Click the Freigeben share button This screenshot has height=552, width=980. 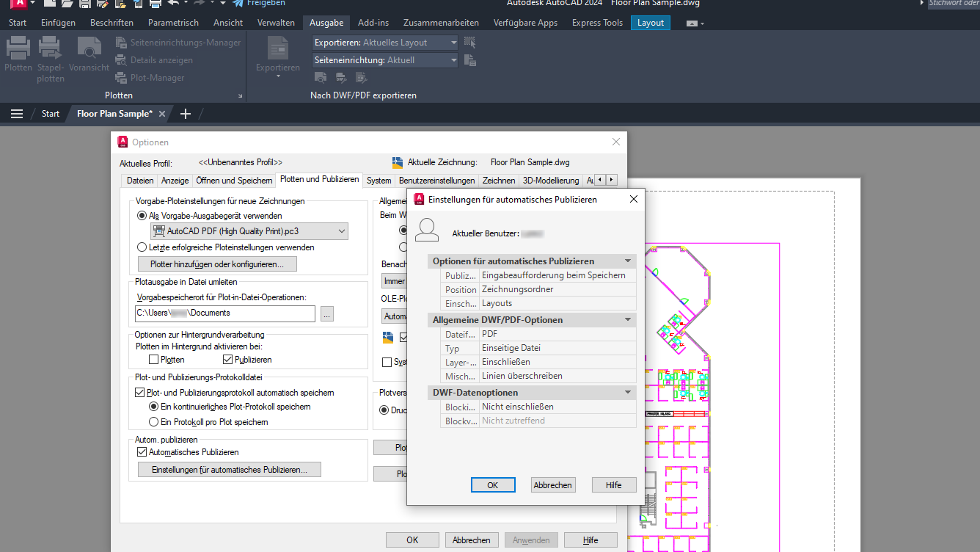coord(258,4)
